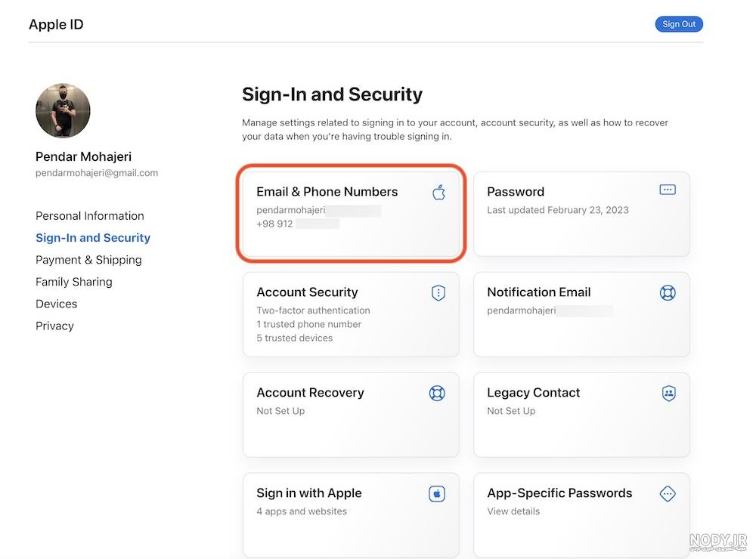
Task: Click the password dots icon
Action: [668, 190]
